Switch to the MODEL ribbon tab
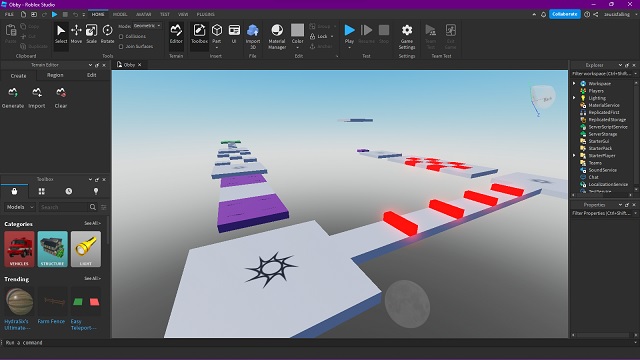Screen dimensions: 640x360 click(120, 14)
